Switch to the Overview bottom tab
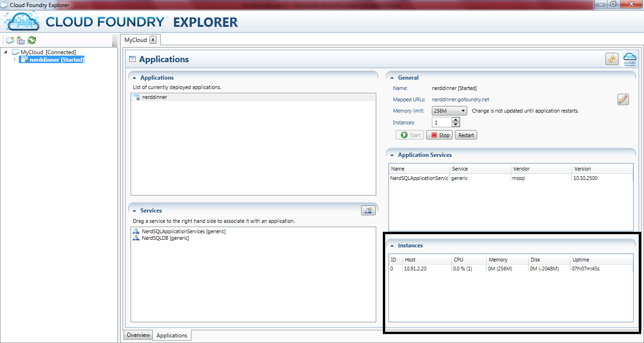 [138, 335]
